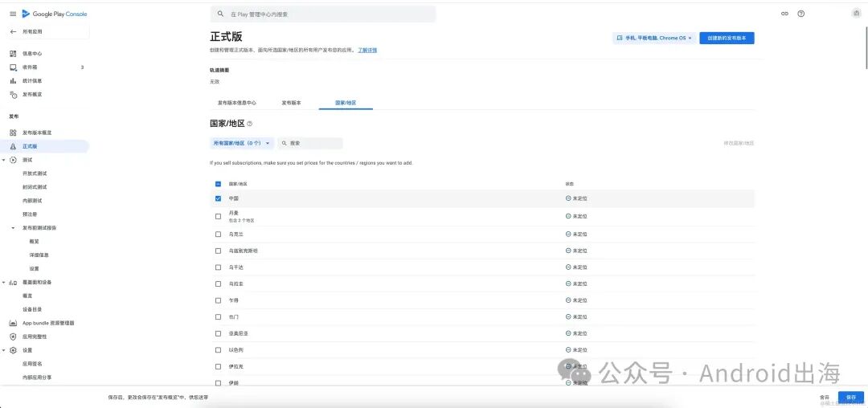Open the 所有国家/地区 (0 个) filter dropdown
868x408 pixels.
[242, 143]
